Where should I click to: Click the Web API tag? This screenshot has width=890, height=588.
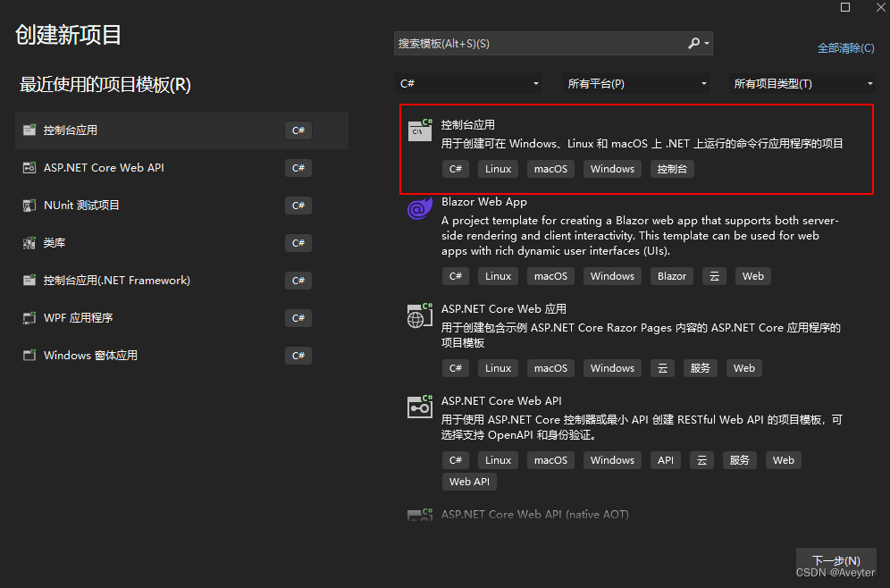coord(469,482)
